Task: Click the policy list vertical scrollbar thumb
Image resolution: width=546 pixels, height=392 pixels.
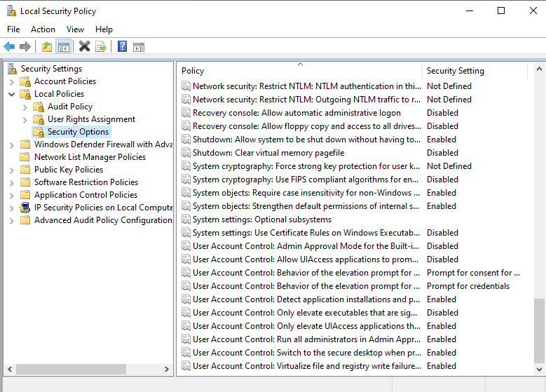Action: click(540, 331)
